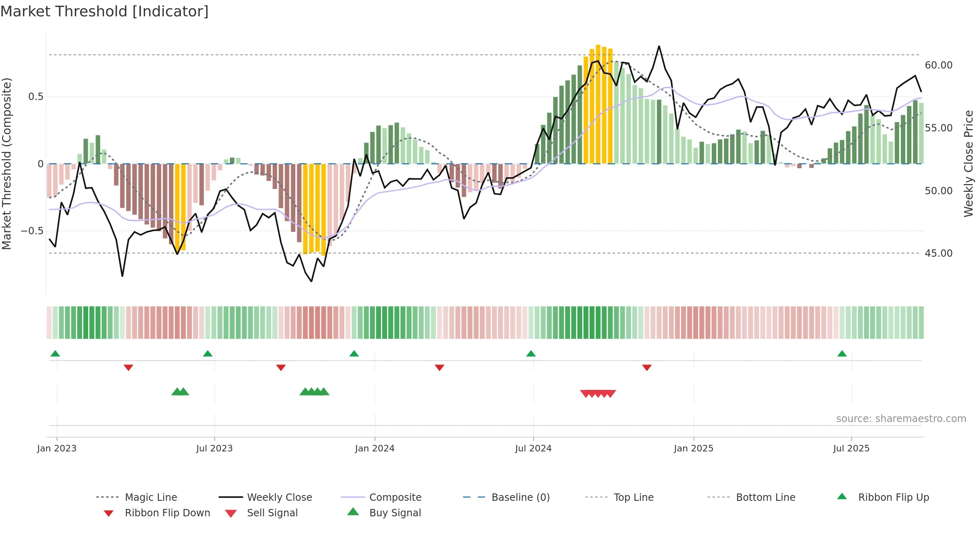Toggle the Composite legend entry
This screenshot has height=551, width=980.
381,497
